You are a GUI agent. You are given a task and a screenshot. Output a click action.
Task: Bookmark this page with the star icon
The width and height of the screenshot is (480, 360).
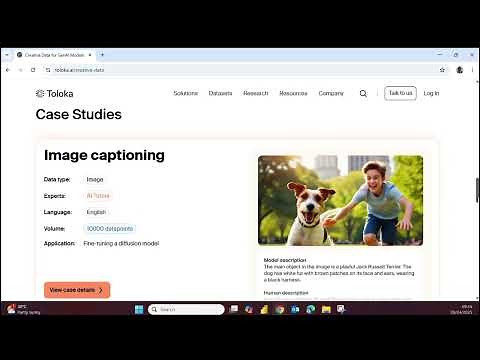tap(442, 70)
